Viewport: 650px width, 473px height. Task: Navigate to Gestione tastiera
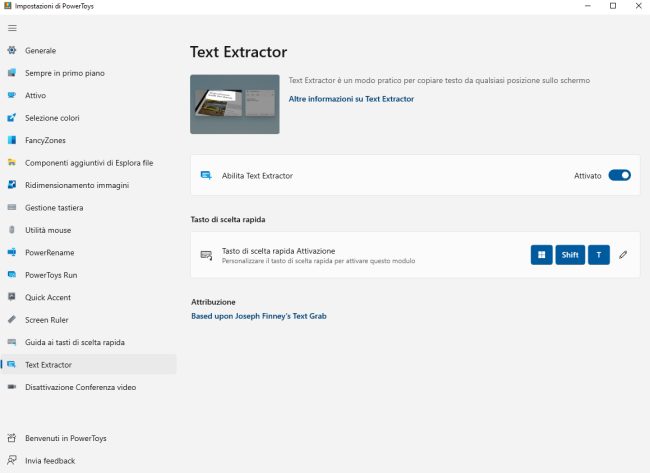[x=88, y=207]
